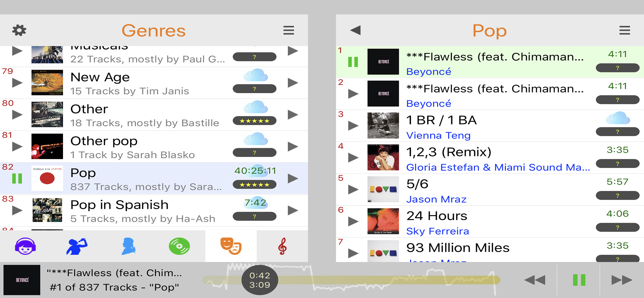644x298 pixels.
Task: Select the theater masks genres tab
Action: pos(231,246)
